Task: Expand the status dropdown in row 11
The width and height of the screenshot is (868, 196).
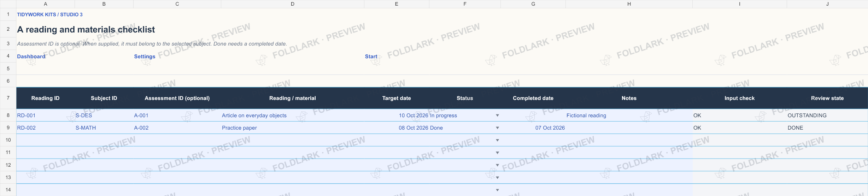Action: [497, 153]
